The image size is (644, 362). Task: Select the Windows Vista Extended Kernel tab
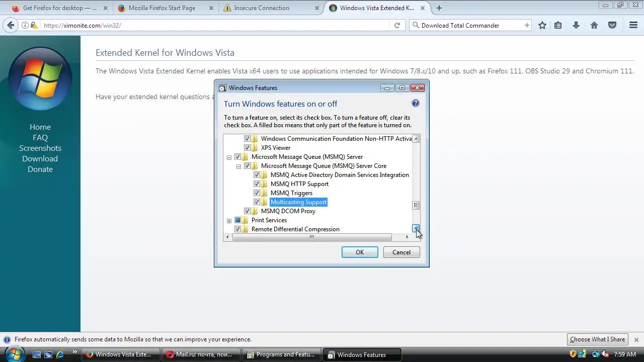(377, 8)
